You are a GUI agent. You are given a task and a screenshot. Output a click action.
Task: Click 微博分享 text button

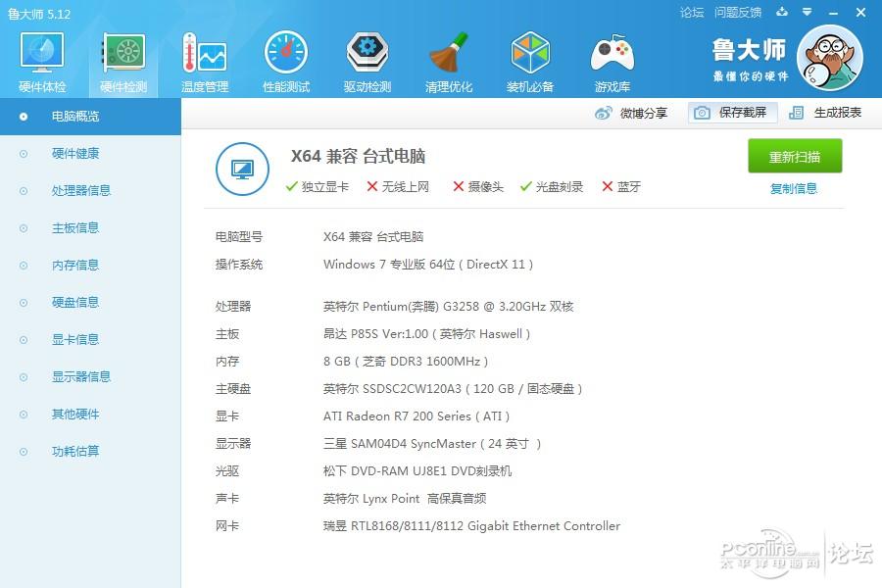644,113
